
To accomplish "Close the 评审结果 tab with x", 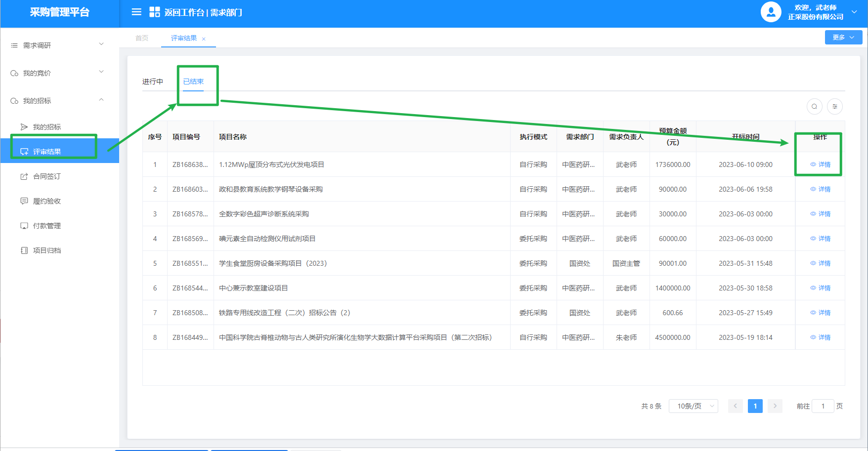I will pos(204,39).
